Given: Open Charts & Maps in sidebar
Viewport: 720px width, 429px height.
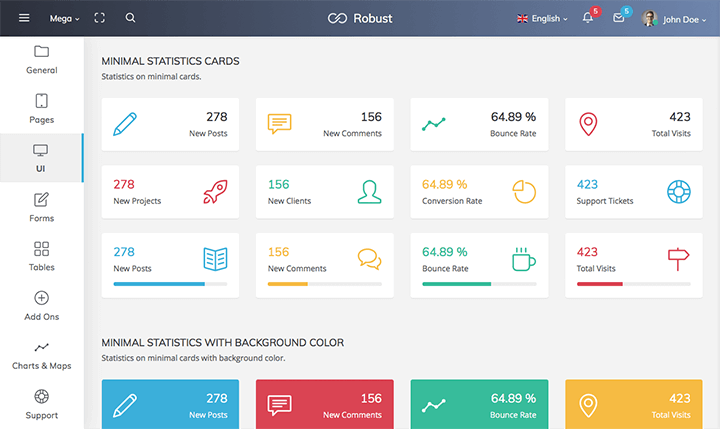Looking at the screenshot, I should (42, 356).
